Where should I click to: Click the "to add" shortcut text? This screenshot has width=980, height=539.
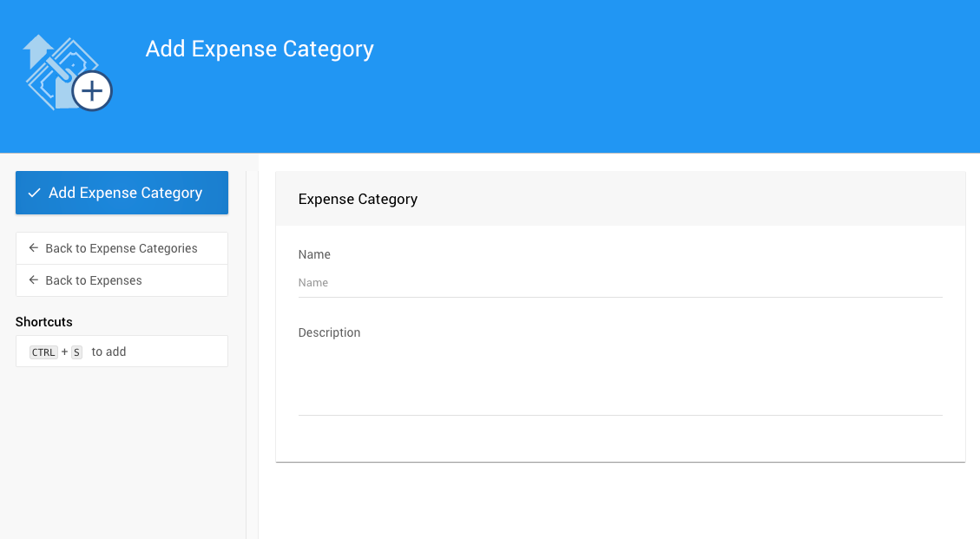109,352
